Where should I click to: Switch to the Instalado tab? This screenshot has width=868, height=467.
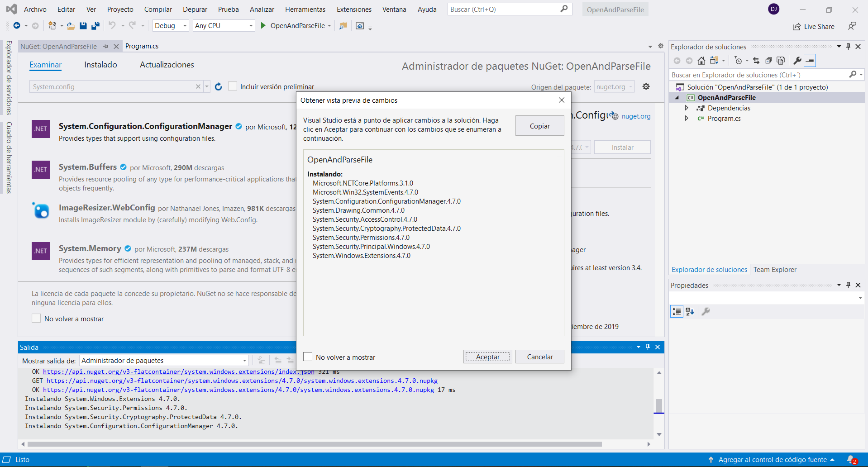tap(100, 65)
